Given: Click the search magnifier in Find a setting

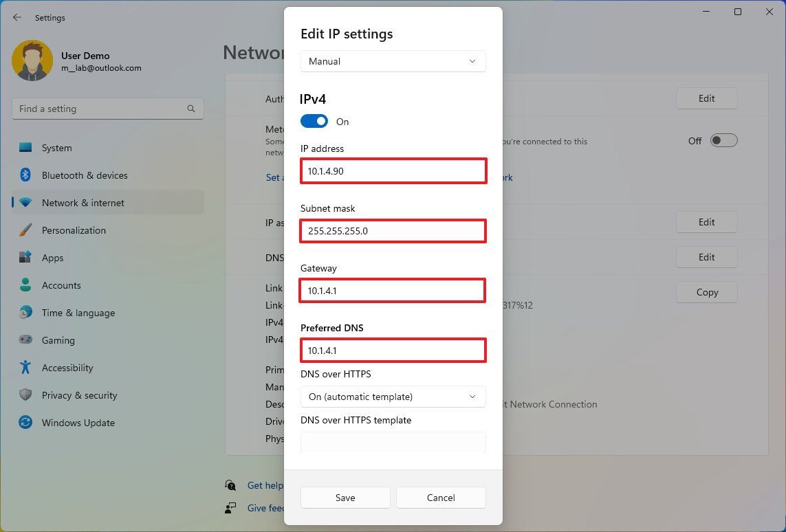Looking at the screenshot, I should [x=191, y=109].
